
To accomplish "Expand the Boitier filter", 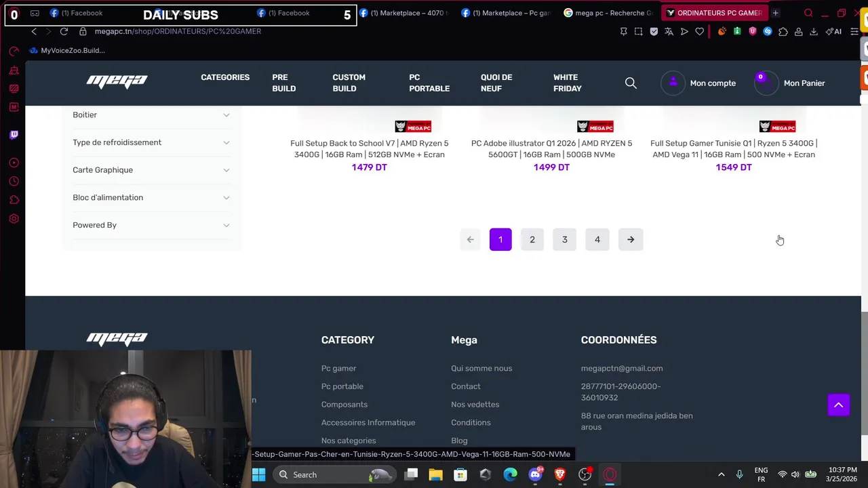I will [151, 115].
